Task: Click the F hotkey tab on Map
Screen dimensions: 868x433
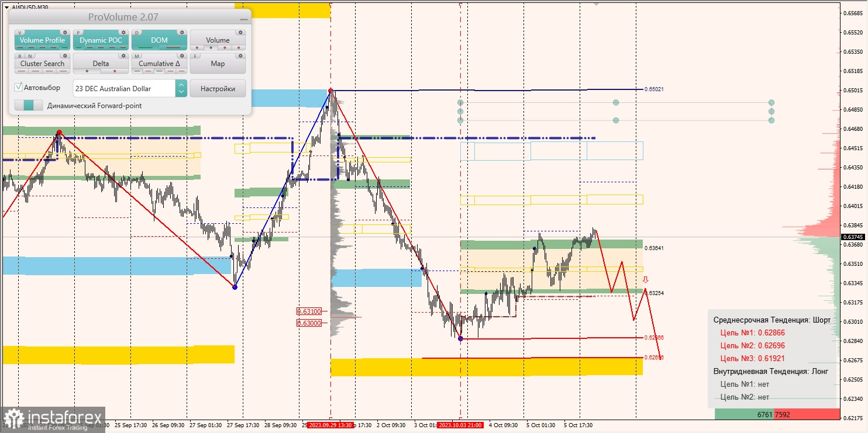Action: pyautogui.click(x=195, y=56)
